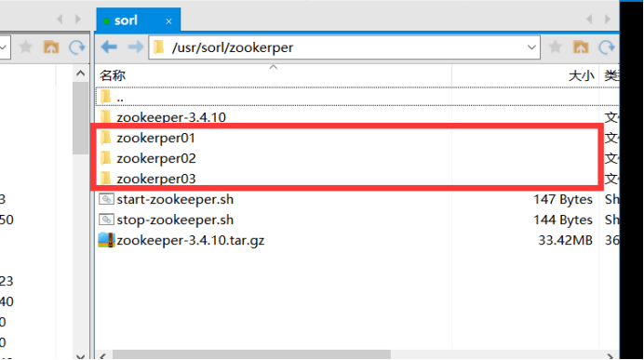The image size is (644, 360).
Task: Go forward in the remote pane
Action: pyautogui.click(x=136, y=47)
